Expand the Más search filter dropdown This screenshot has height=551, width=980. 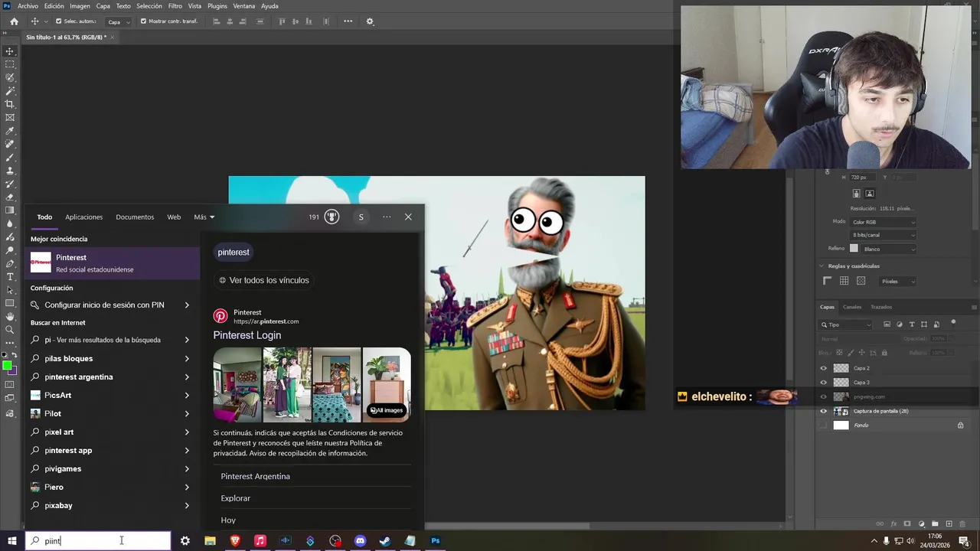[204, 217]
